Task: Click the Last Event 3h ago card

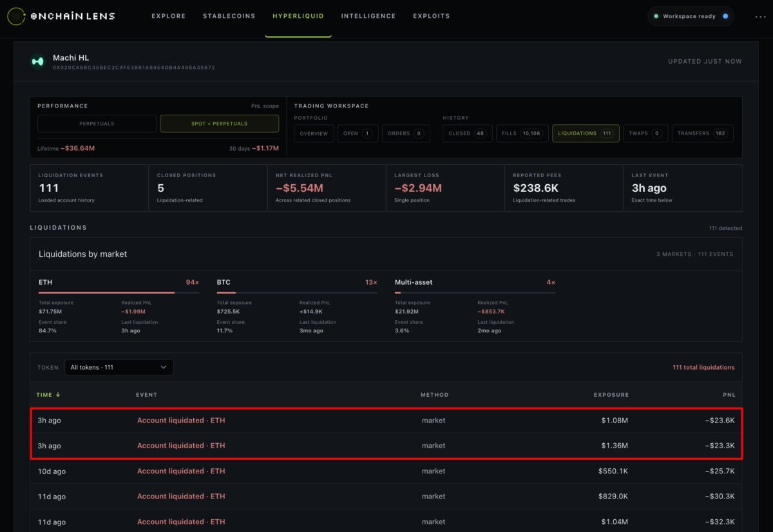Action: tap(683, 188)
